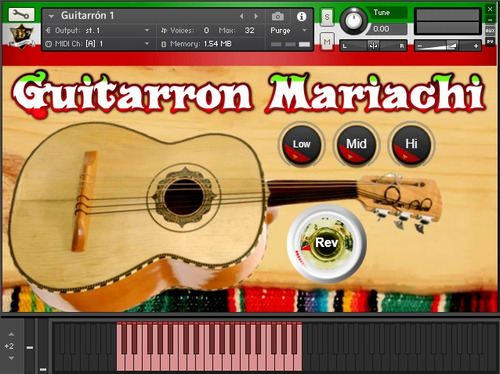Open the wrench edit mode icon
The image size is (500, 374).
[x=21, y=15]
